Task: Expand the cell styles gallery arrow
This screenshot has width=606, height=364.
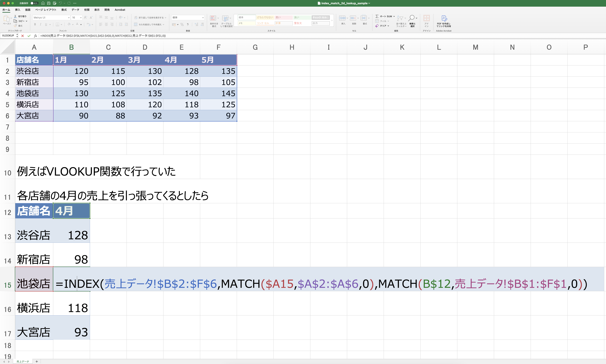Action: click(332, 20)
